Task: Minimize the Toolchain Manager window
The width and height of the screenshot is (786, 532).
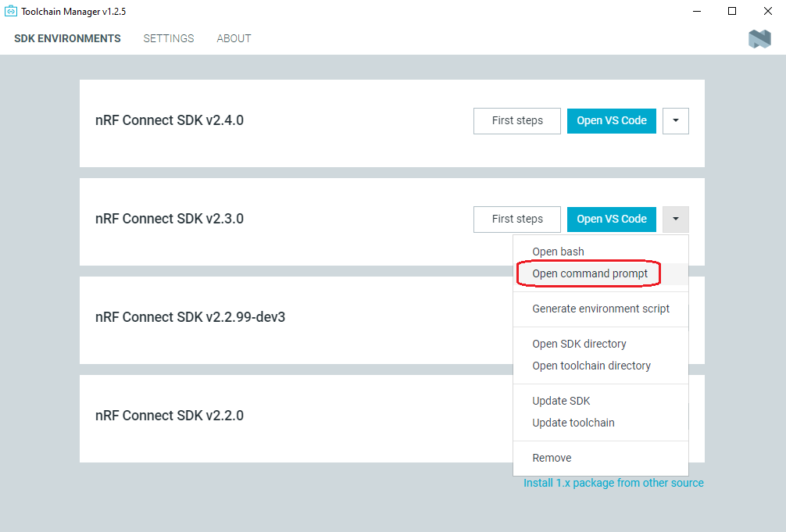Action: point(697,11)
